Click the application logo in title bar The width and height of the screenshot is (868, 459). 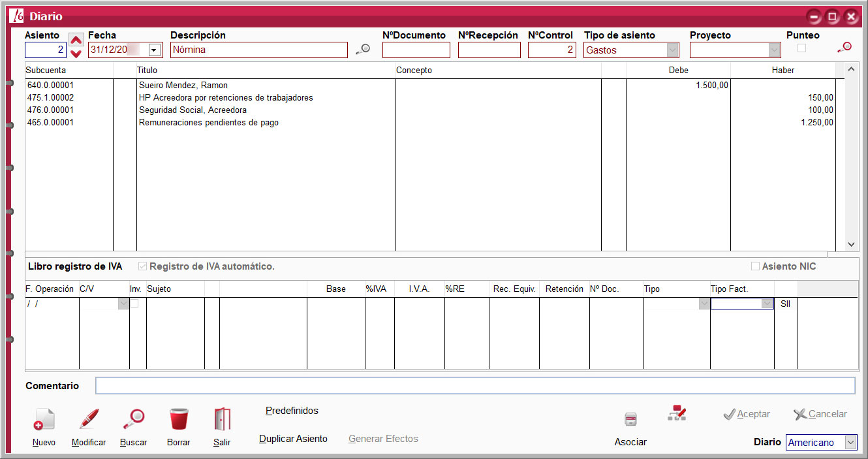[18, 16]
